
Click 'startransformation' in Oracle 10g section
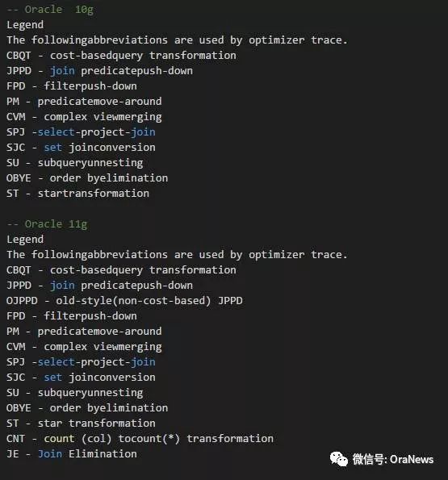94,194
